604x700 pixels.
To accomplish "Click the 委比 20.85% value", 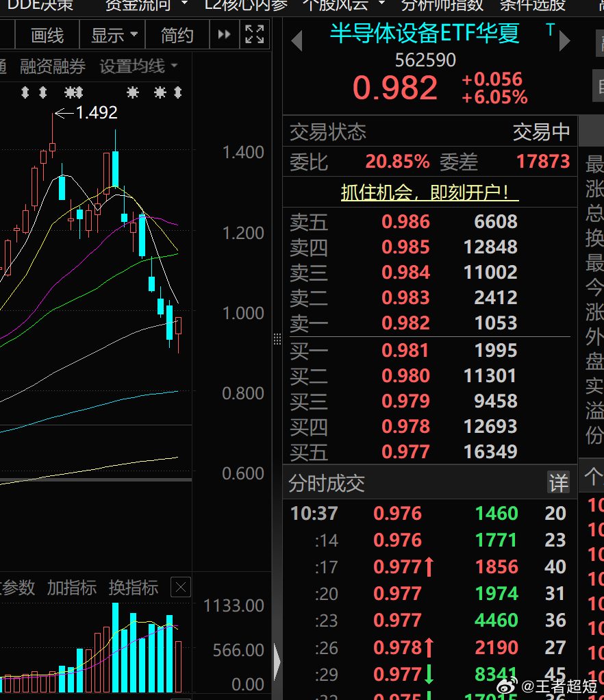I will point(397,162).
